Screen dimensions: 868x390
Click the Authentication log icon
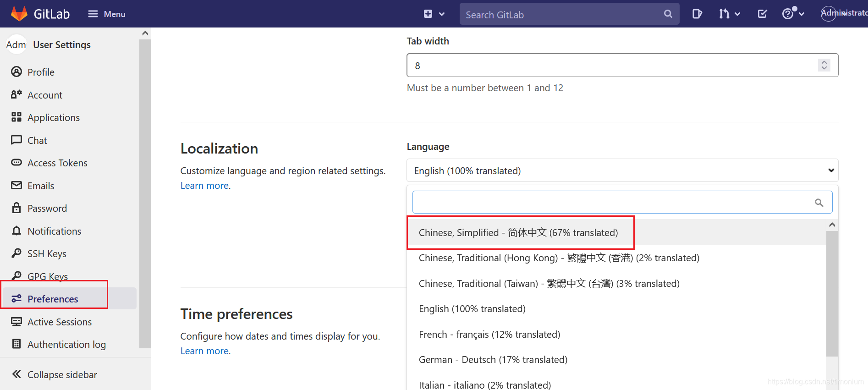(x=16, y=344)
